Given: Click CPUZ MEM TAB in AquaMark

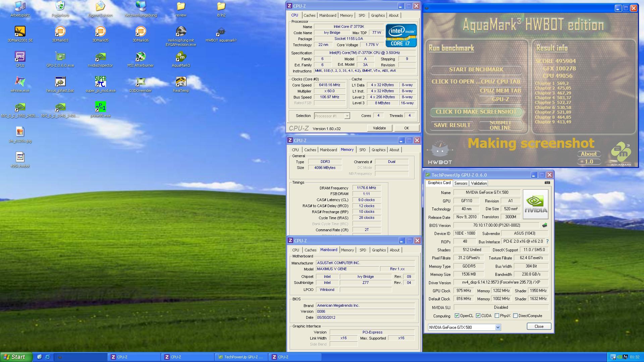Looking at the screenshot, I should pyautogui.click(x=500, y=90).
